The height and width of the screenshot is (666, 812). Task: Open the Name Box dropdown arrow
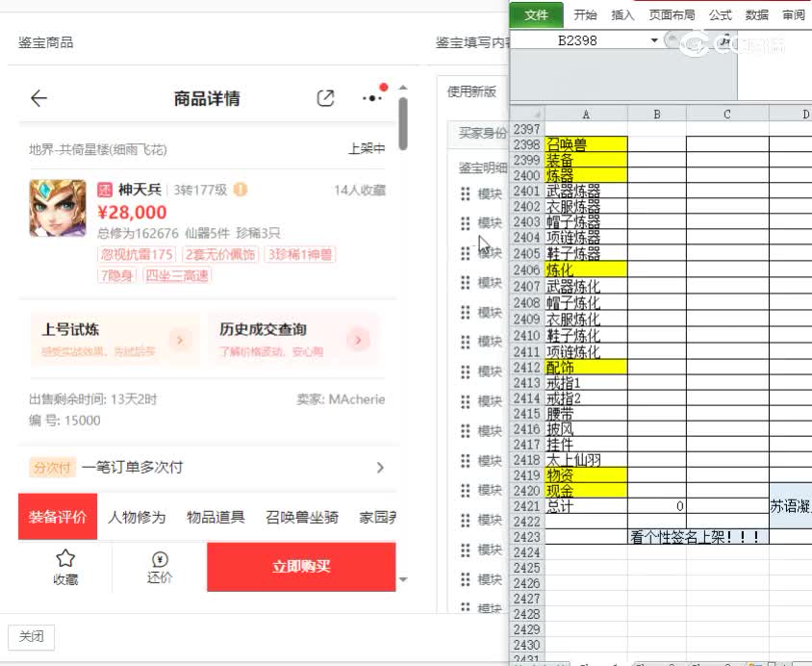pyautogui.click(x=654, y=41)
